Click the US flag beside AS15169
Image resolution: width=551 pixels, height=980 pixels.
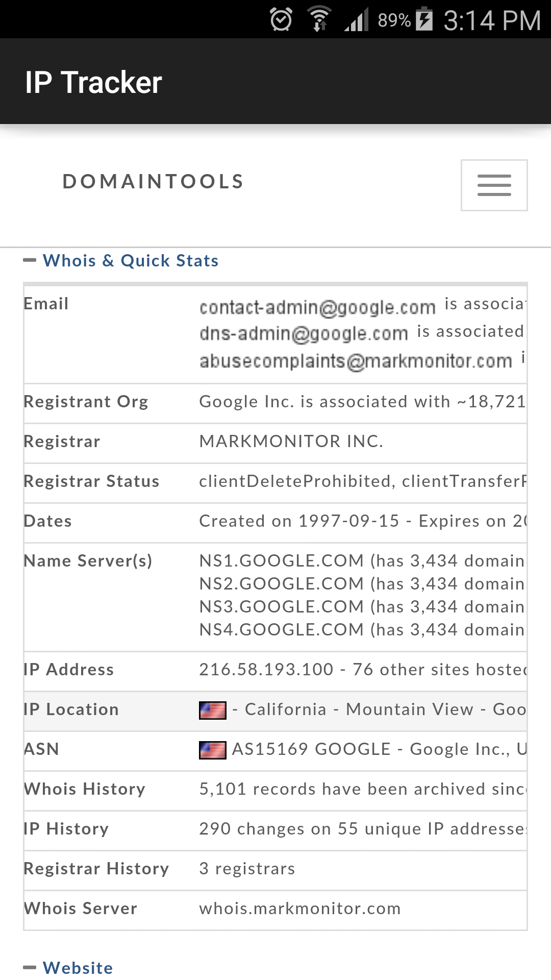click(212, 750)
